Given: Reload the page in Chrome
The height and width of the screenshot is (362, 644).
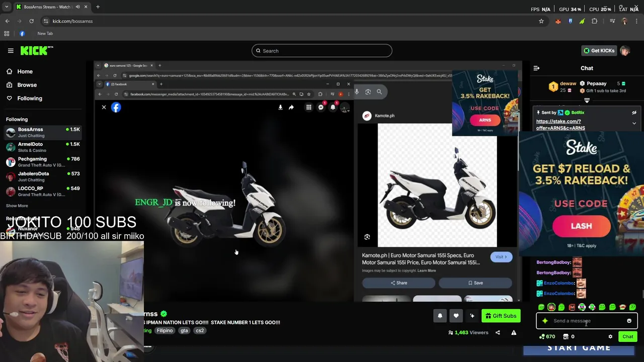Looking at the screenshot, I should click(31, 21).
